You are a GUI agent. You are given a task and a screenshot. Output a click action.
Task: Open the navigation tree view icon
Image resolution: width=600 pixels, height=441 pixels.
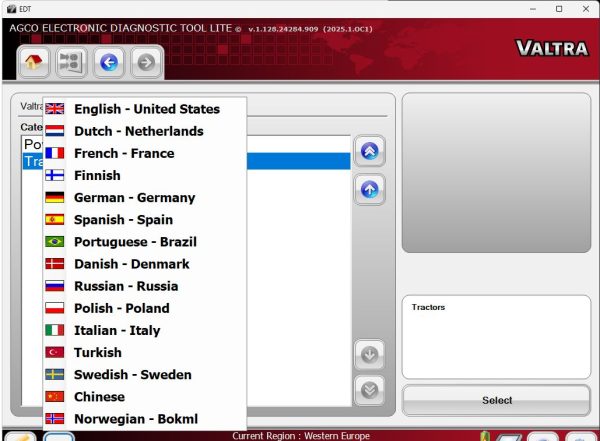(x=71, y=62)
